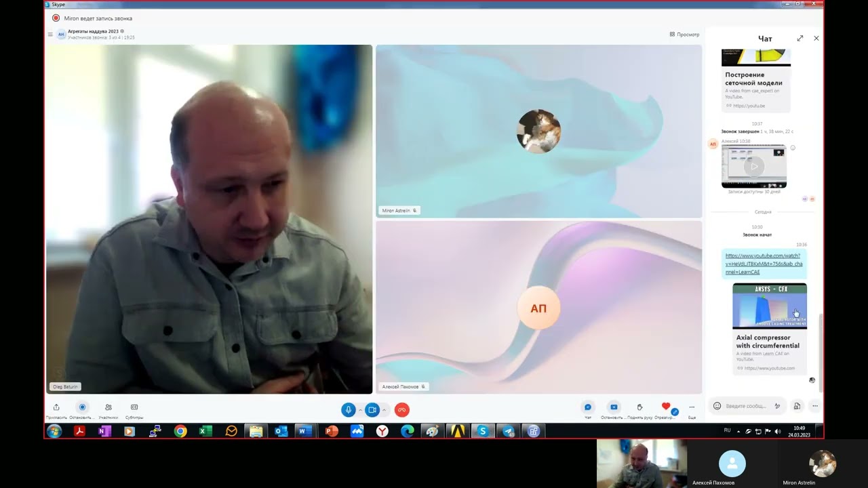
Task: Open the chat more options ellipsis
Action: tap(815, 406)
